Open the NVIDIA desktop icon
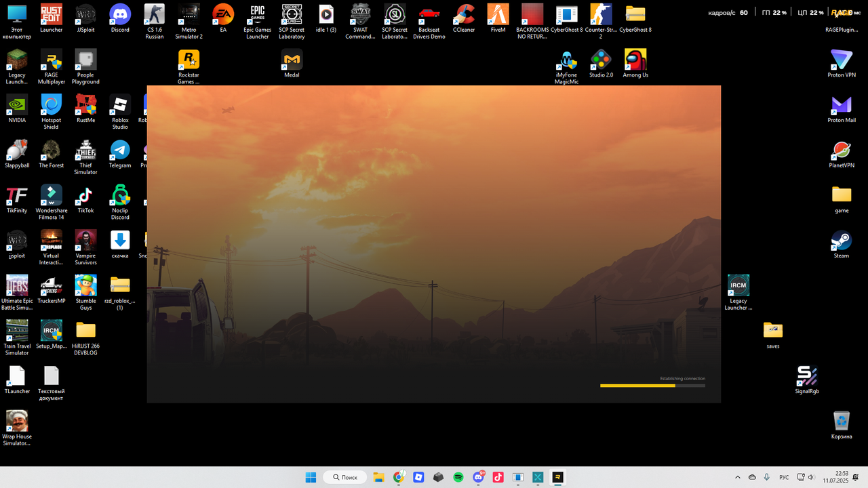Viewport: 868px width, 488px height. point(17,109)
